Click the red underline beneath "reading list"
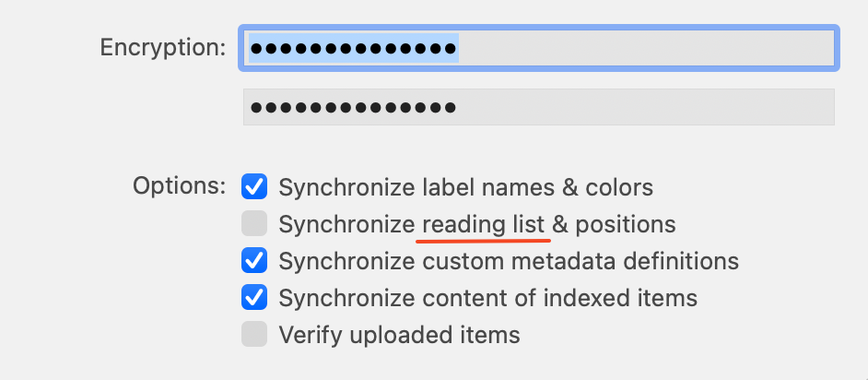The height and width of the screenshot is (380, 868). (x=483, y=241)
